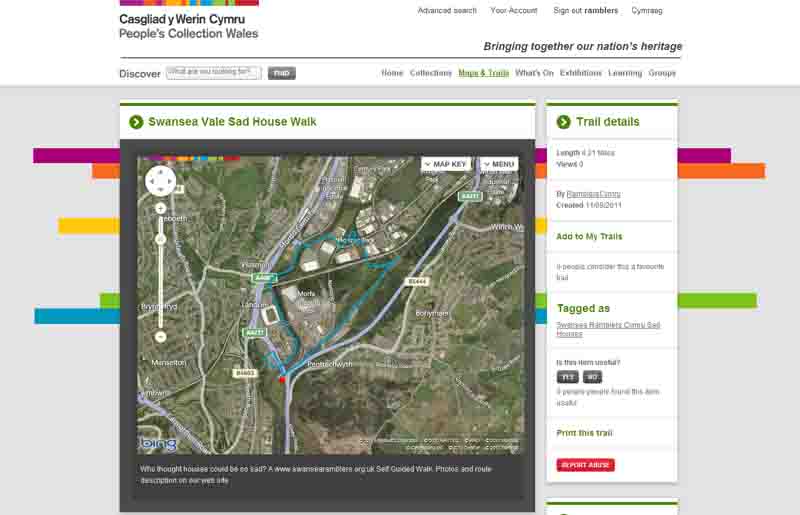Click the map pan compass control
Screen dimensions: 800x515
pyautogui.click(x=160, y=181)
